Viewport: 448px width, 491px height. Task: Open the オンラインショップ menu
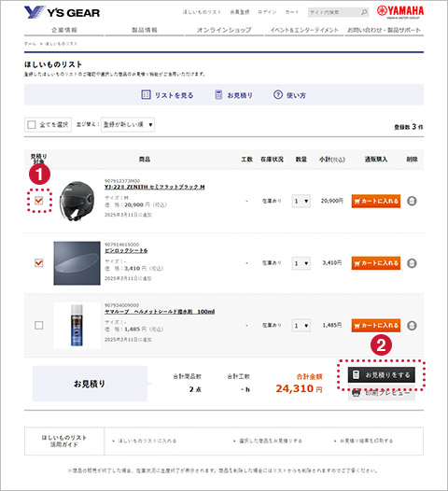coord(224,30)
